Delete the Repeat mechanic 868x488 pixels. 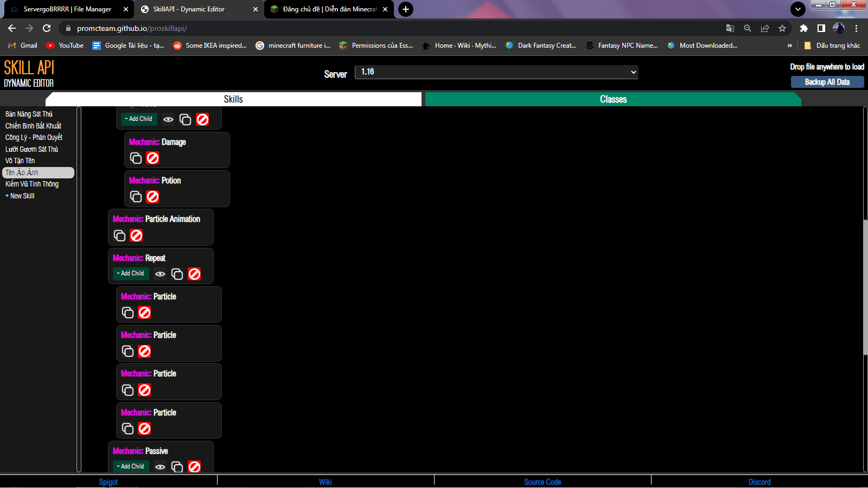194,274
